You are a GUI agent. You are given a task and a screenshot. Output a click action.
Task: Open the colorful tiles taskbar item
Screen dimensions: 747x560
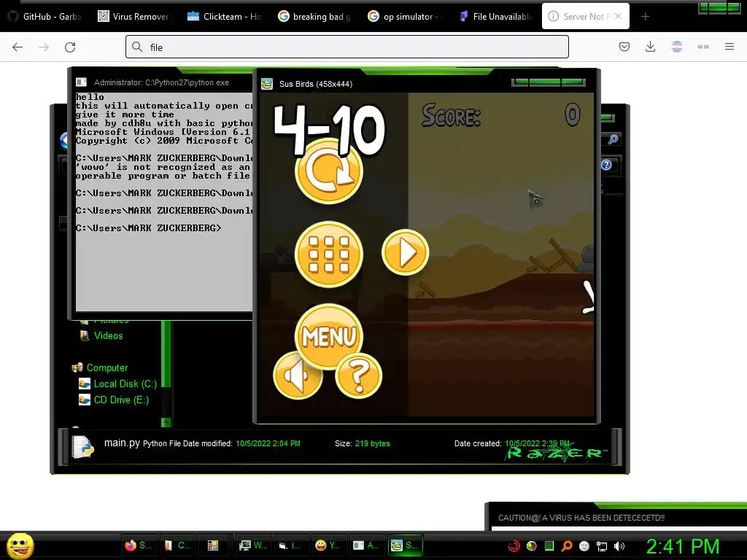point(212,545)
